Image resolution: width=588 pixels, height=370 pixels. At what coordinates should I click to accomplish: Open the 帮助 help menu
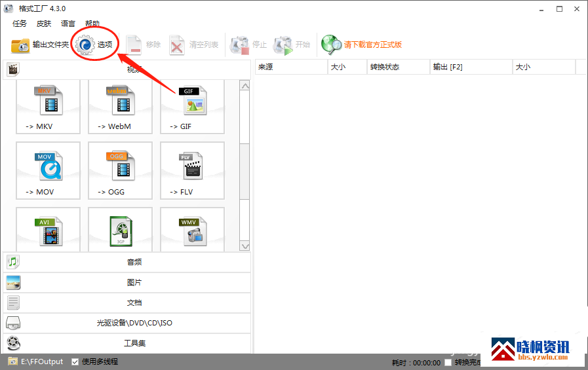click(92, 24)
